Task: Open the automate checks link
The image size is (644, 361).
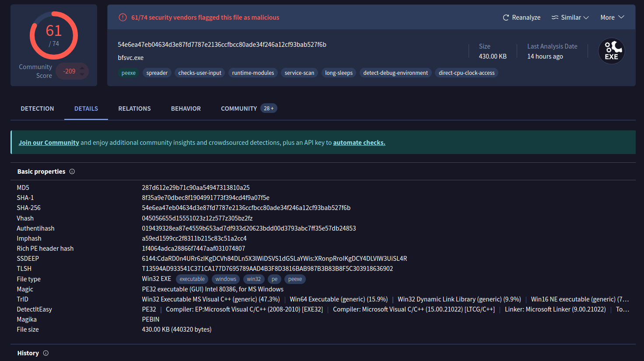Action: (x=359, y=143)
